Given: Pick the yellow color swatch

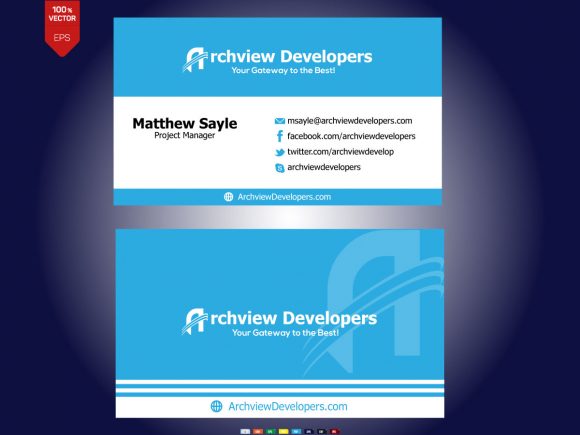Looking at the screenshot, I should (x=283, y=432).
